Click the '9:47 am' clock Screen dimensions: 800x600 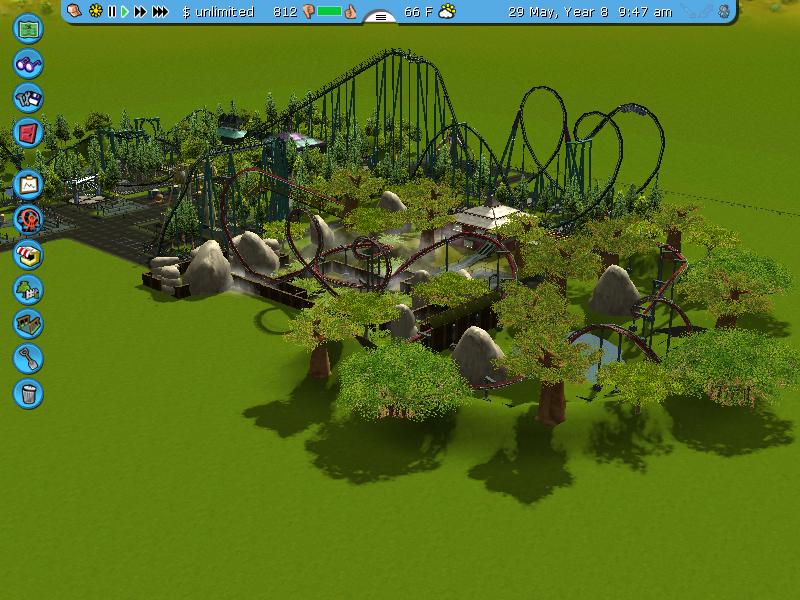click(x=645, y=12)
